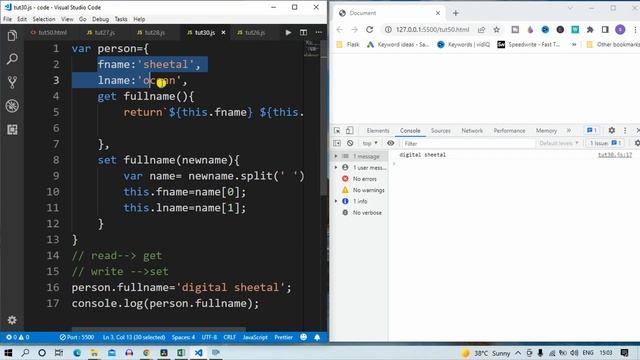Open the Selection menu in VS Code
The width and height of the screenshot is (640, 360).
pos(44,19)
